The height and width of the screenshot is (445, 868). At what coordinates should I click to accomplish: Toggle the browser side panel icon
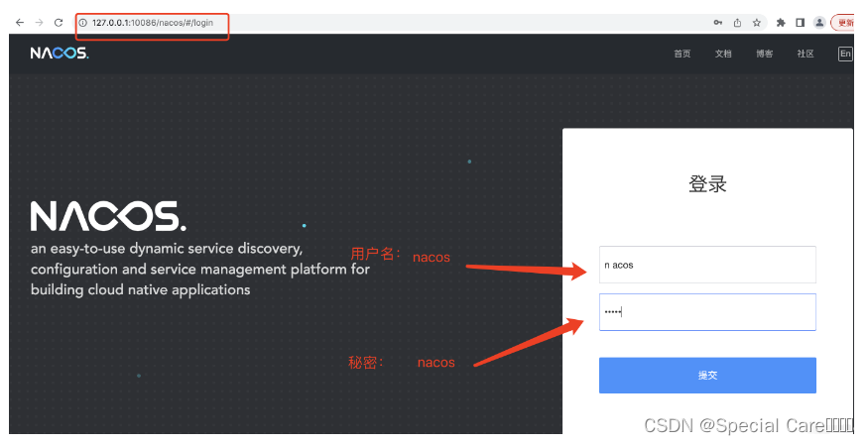(x=800, y=23)
